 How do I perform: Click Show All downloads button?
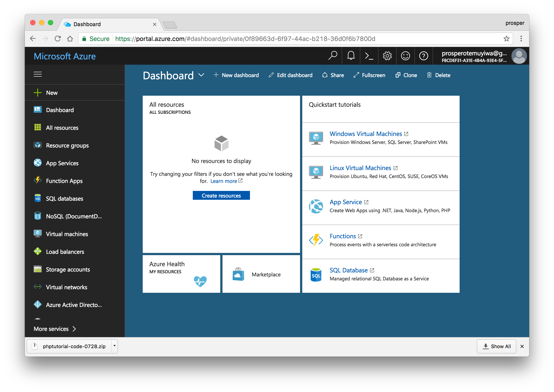pos(496,346)
